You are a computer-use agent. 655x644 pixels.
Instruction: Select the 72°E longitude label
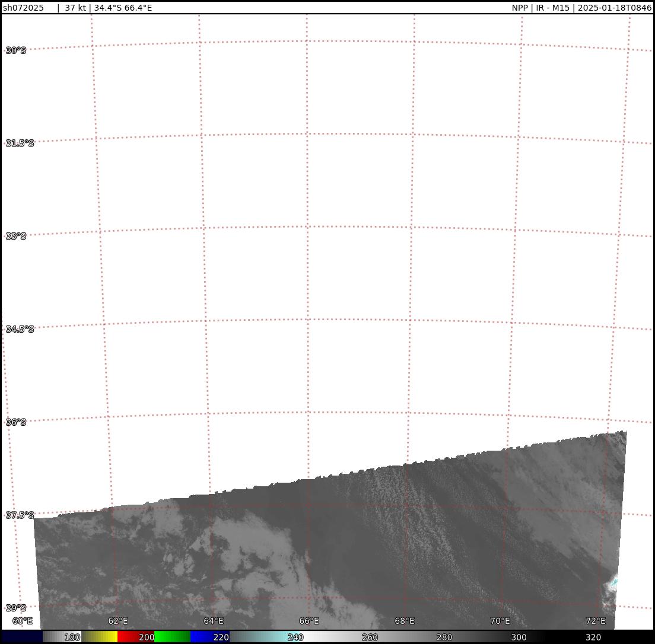click(x=596, y=621)
